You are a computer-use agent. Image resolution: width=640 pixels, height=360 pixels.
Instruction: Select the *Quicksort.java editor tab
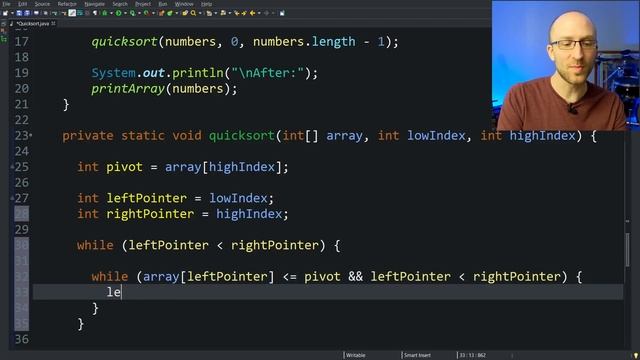coord(33,24)
